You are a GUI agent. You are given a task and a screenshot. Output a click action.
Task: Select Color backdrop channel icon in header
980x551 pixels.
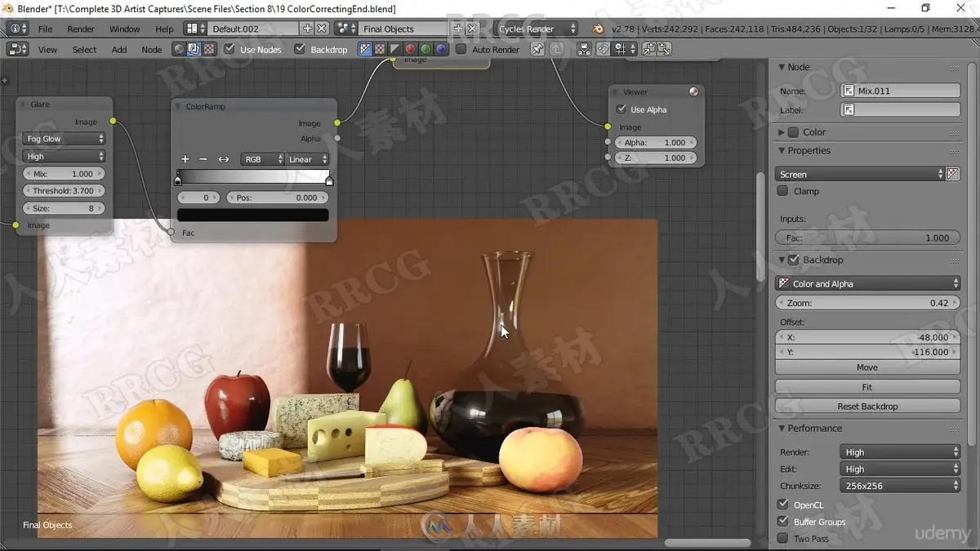tap(380, 49)
